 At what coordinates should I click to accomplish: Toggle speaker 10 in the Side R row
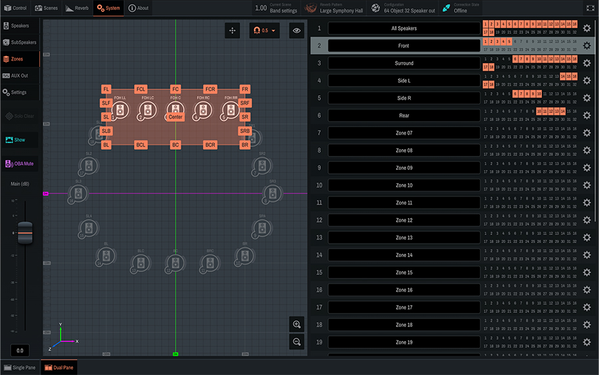coord(539,94)
